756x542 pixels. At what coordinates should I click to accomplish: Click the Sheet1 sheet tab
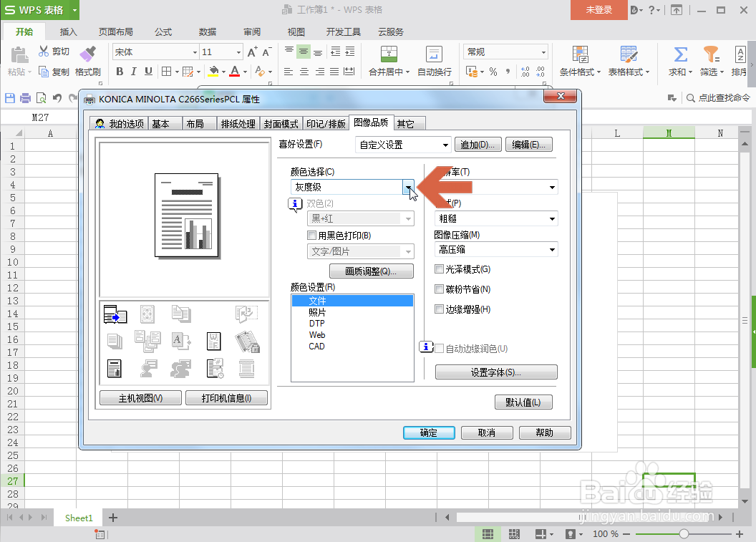tap(79, 518)
